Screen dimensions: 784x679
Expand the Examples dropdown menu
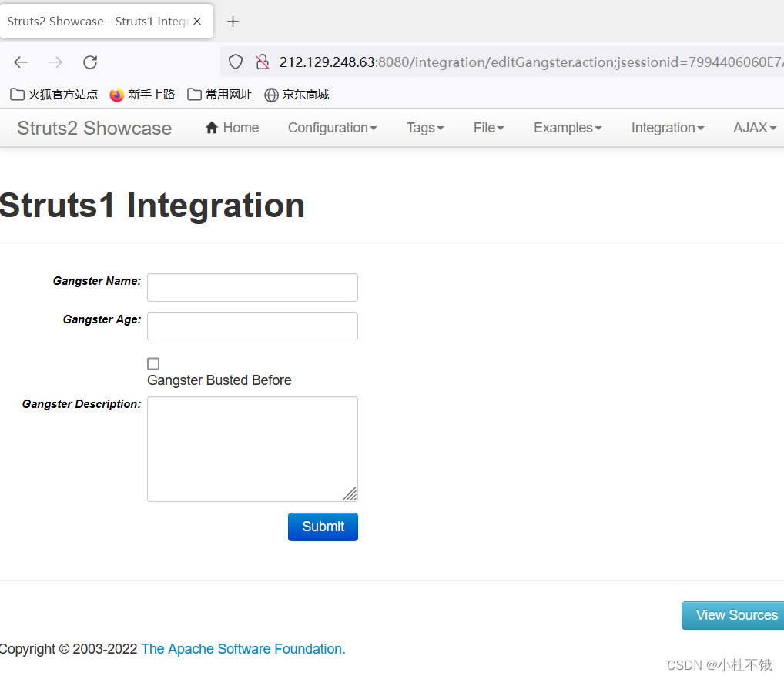pyautogui.click(x=568, y=128)
